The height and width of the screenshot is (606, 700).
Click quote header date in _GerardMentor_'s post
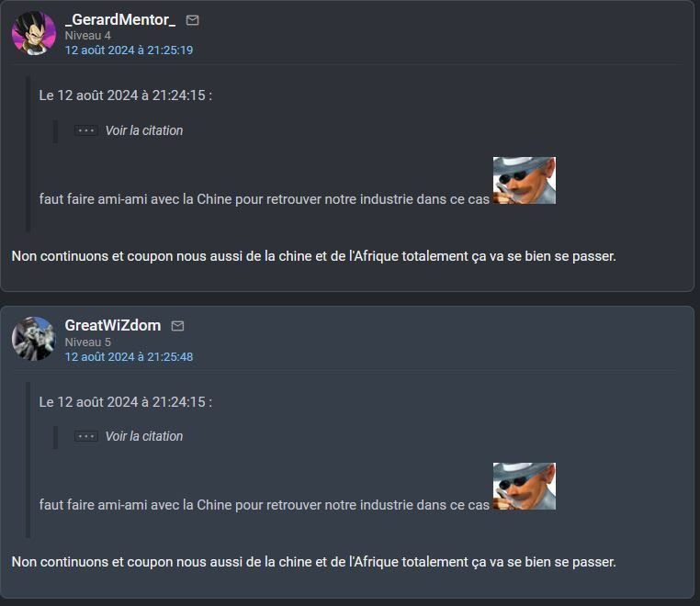tap(126, 95)
